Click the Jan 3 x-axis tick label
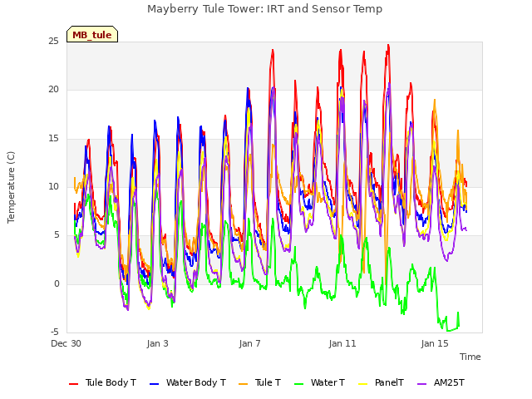The height and width of the screenshot is (399, 532). (158, 343)
